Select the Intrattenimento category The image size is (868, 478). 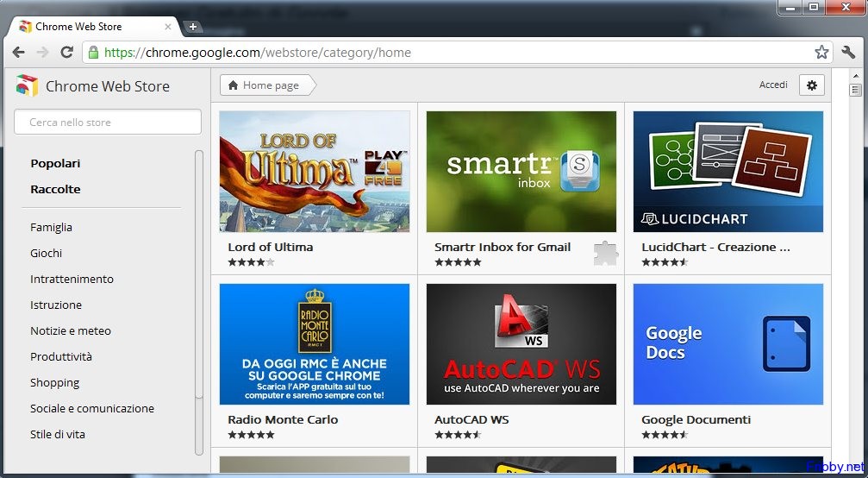(x=72, y=280)
